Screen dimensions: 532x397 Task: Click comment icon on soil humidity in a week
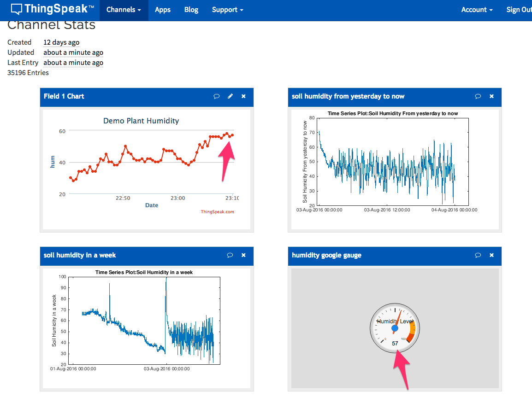pos(230,255)
